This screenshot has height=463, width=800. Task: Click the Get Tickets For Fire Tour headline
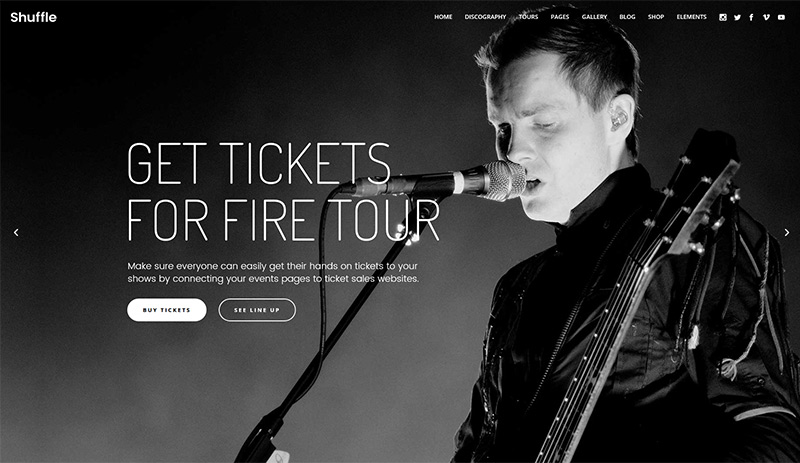pos(283,191)
